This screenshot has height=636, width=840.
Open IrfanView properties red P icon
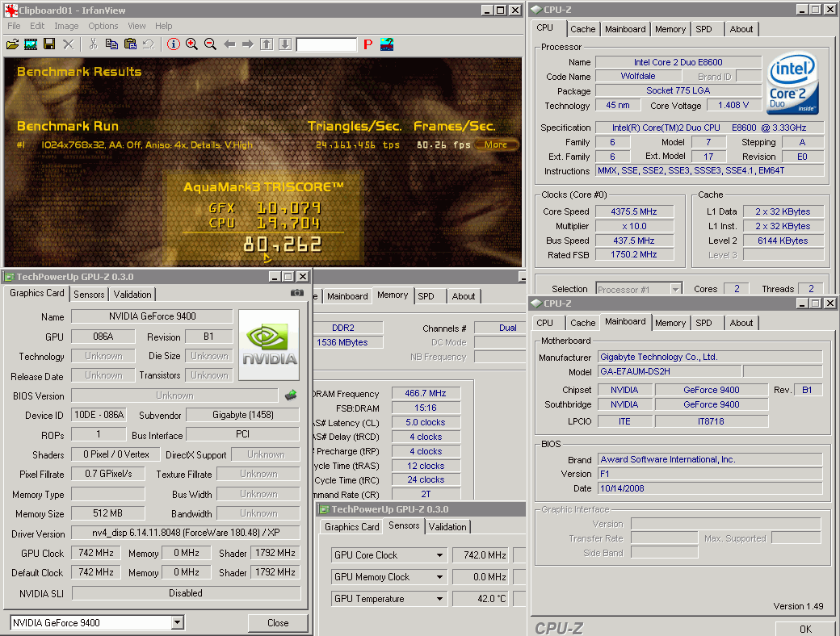[x=368, y=44]
